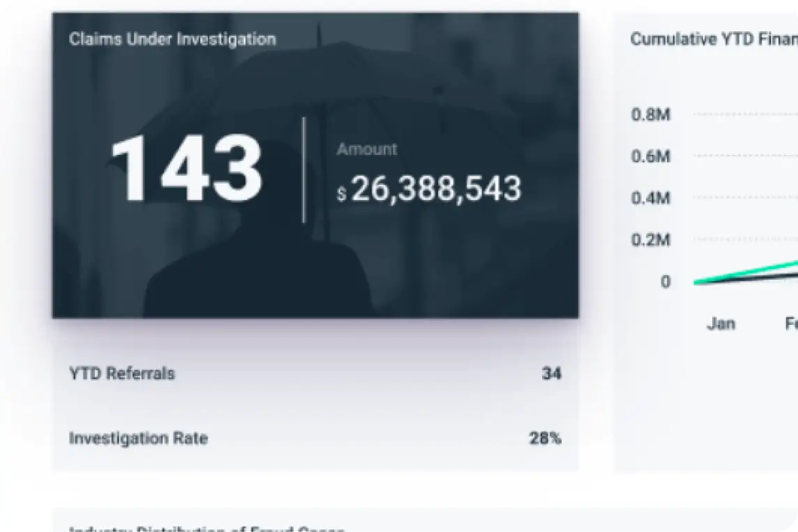Click the 0.6M gridline label
798x532 pixels.
coord(649,156)
